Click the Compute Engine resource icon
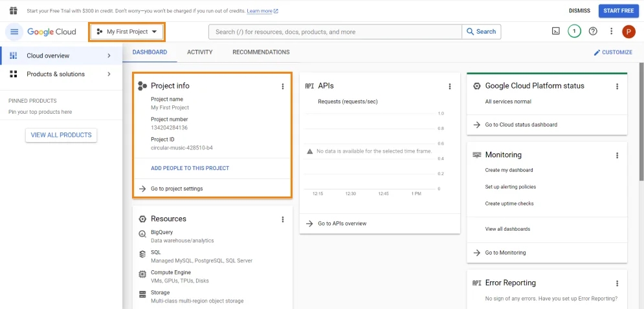Viewport: 644px width, 309px height. (142, 274)
